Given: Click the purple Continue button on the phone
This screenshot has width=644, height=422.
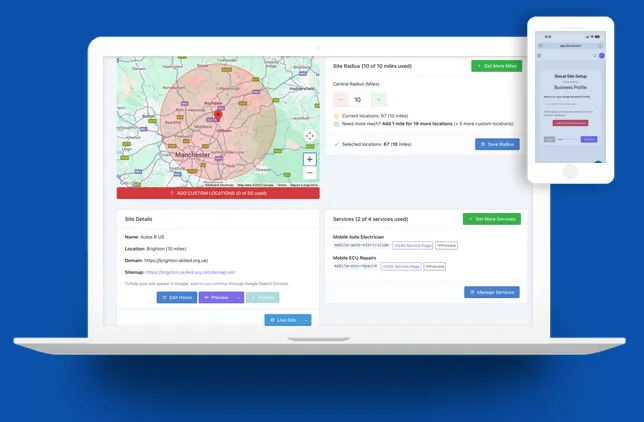Looking at the screenshot, I should (x=589, y=139).
